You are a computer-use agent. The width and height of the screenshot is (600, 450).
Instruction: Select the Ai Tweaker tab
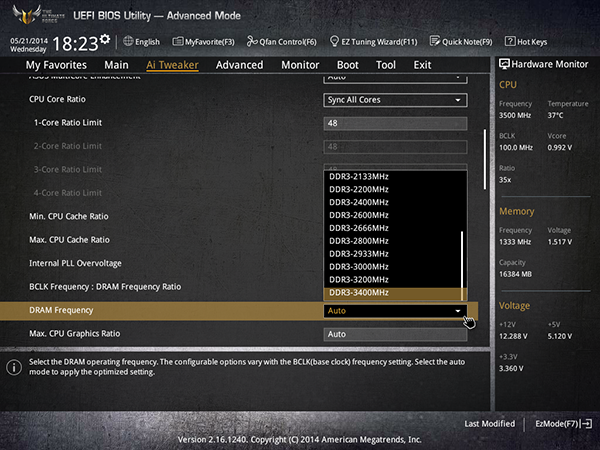click(172, 65)
